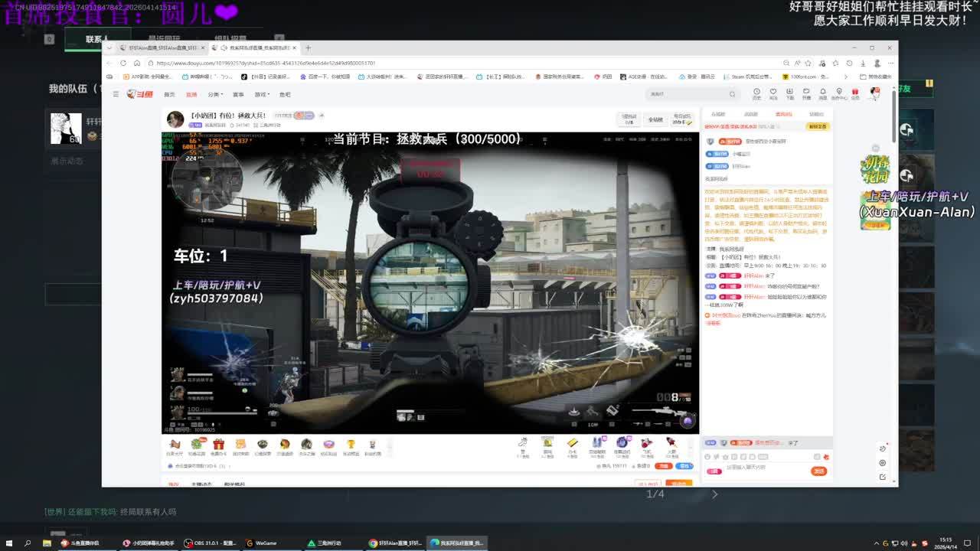This screenshot has height=551, width=980.
Task: Click the Douyu search input field
Action: [685, 94]
